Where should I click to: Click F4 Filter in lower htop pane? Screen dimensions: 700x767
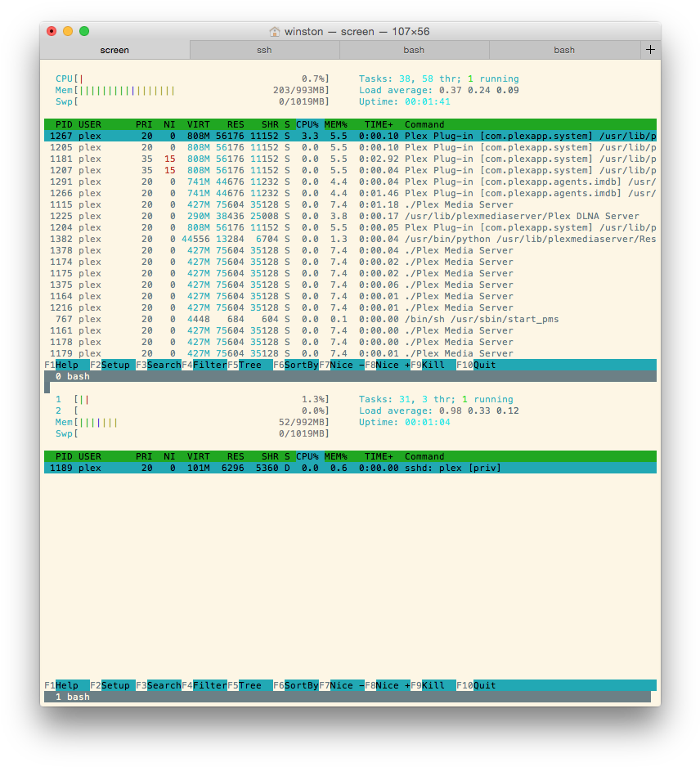(204, 685)
